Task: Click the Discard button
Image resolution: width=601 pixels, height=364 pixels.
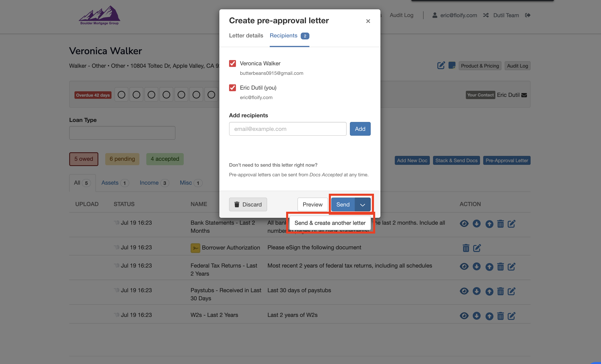Action: [248, 205]
